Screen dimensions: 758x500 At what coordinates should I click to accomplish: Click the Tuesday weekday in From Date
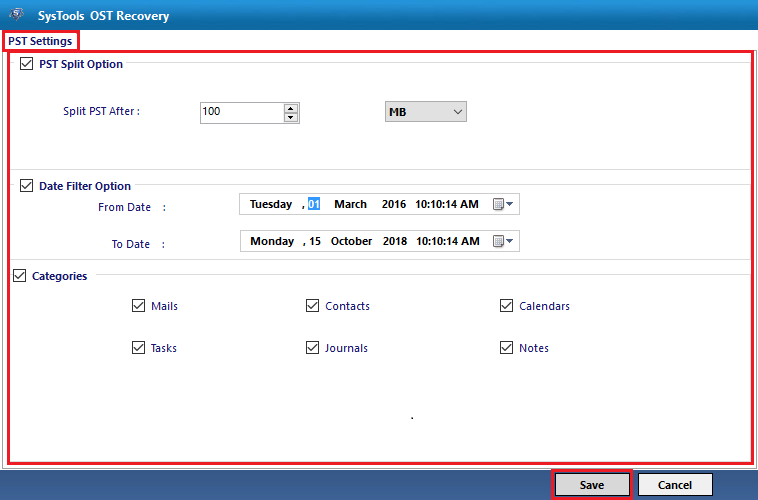pos(271,204)
